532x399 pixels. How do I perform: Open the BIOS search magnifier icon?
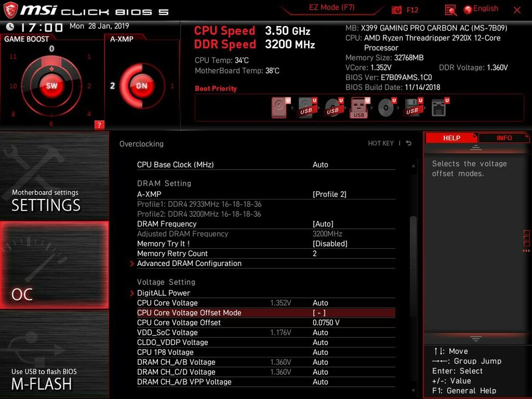pos(451,10)
